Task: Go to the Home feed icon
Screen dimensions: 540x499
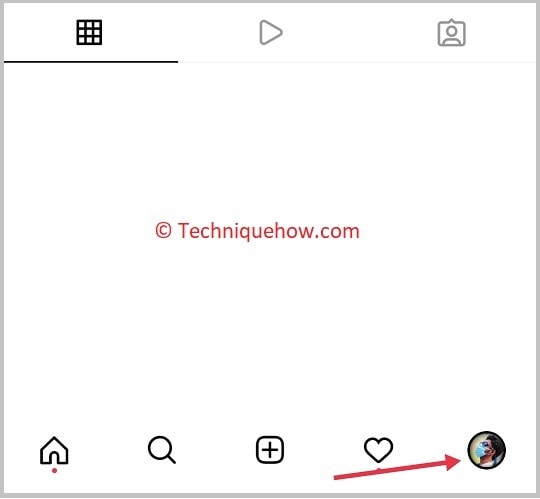Action: tap(54, 450)
